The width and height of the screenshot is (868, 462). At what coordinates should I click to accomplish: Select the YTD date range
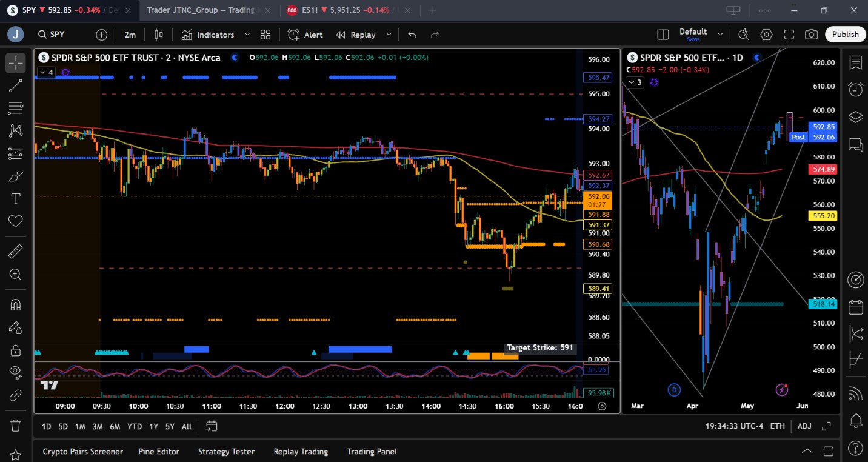[135, 426]
